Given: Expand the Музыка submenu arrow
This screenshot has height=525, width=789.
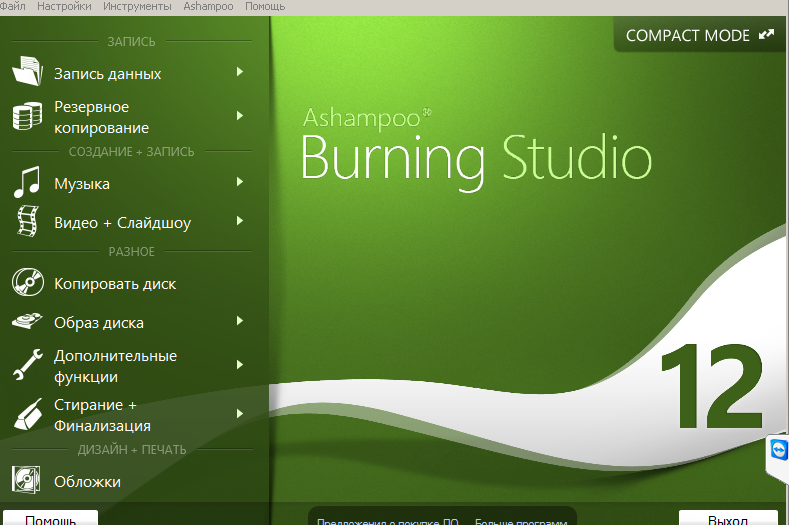Looking at the screenshot, I should tap(240, 182).
